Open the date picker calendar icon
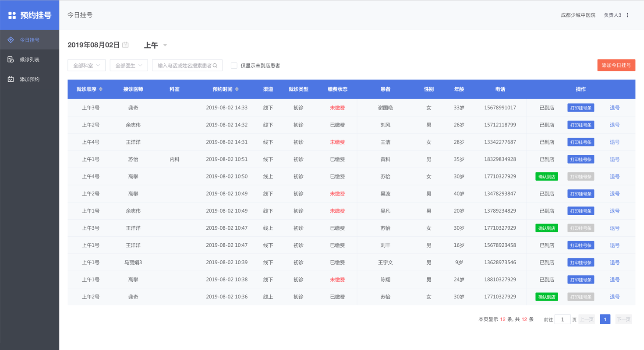Screen dimensions: 644x350 pos(125,45)
